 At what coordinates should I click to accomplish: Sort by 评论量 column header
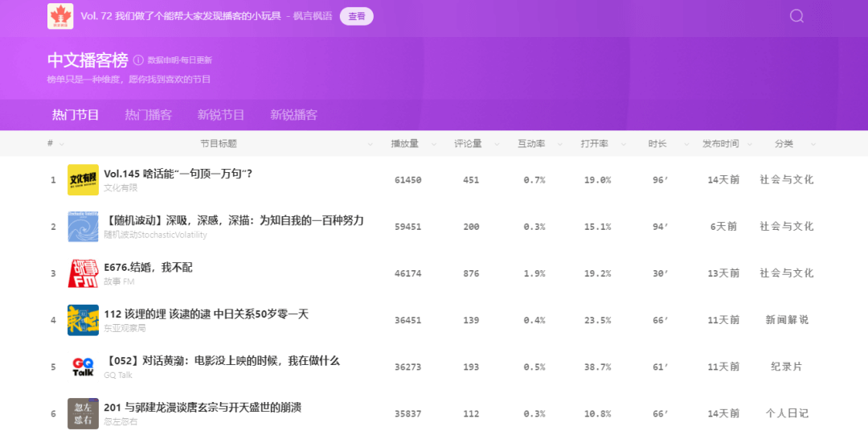[468, 144]
